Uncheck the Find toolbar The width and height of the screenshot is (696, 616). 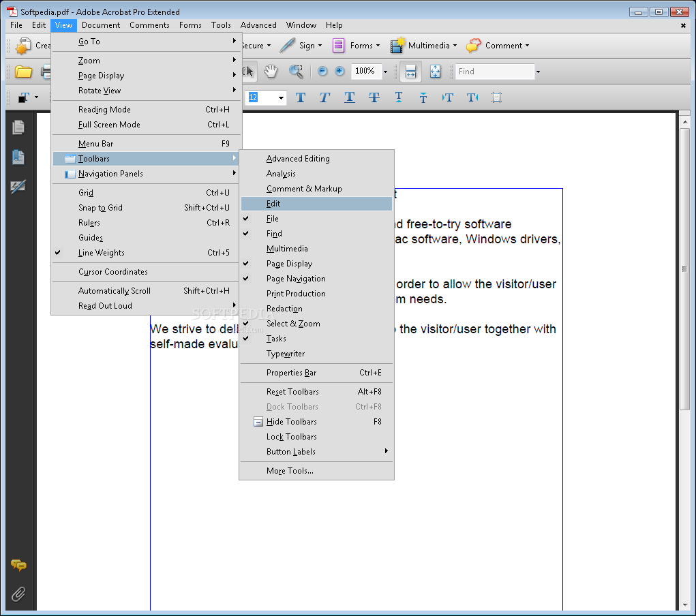(316, 234)
